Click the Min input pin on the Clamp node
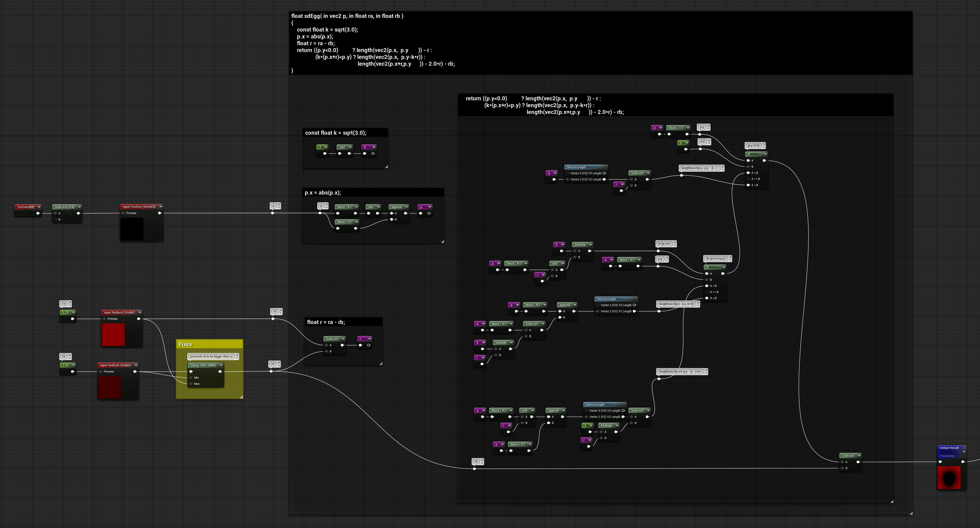 [191, 378]
